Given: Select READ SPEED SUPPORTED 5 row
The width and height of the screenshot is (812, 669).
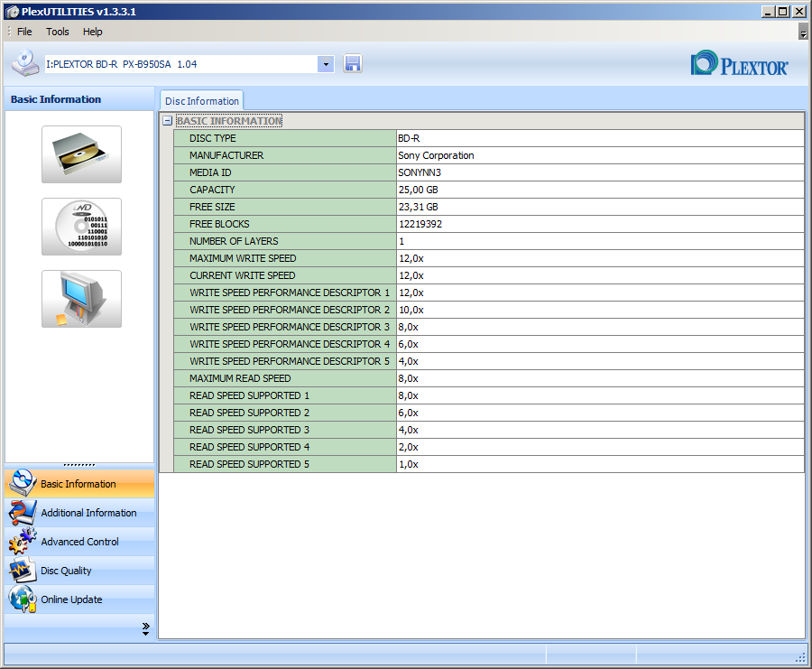Looking at the screenshot, I should click(489, 464).
